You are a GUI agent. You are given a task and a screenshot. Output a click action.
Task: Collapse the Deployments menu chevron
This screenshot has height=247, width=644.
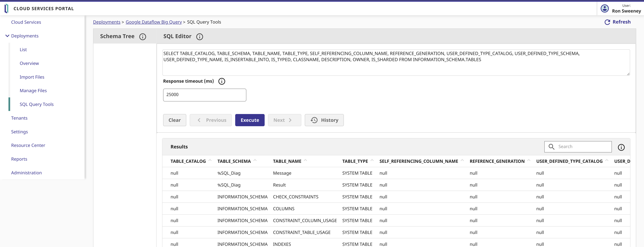(7, 36)
